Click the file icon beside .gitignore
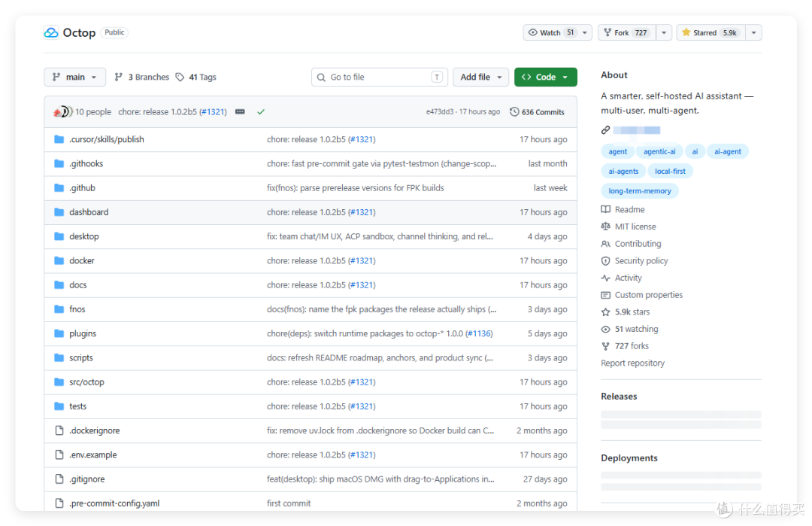Screen dimensions: 812x526 pyautogui.click(x=59, y=479)
